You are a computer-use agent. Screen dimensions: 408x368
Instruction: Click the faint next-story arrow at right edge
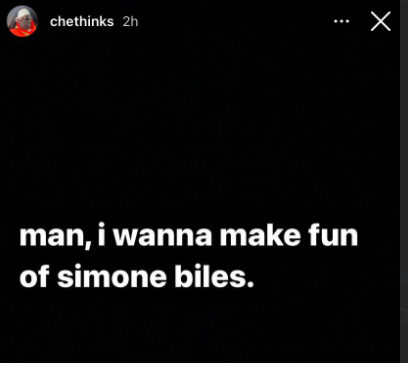(x=404, y=315)
